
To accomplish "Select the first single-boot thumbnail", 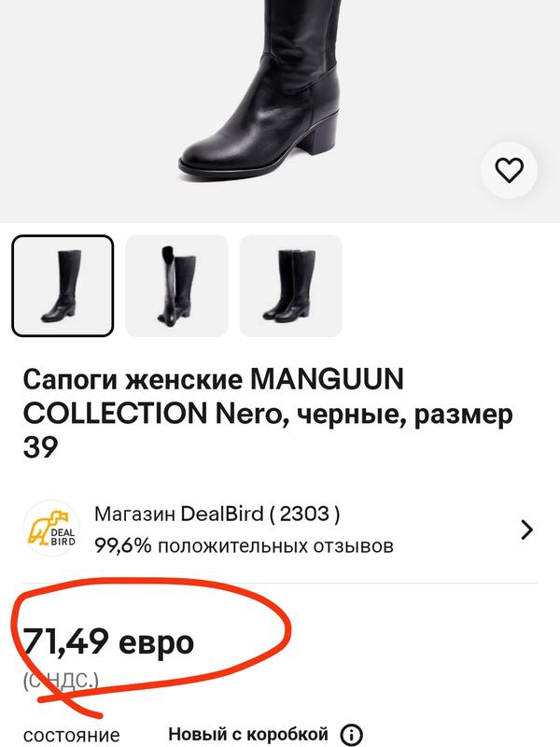I will point(63,286).
